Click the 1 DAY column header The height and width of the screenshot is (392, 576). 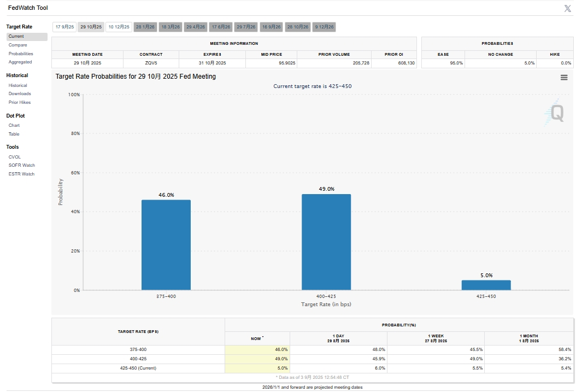[x=338, y=338]
